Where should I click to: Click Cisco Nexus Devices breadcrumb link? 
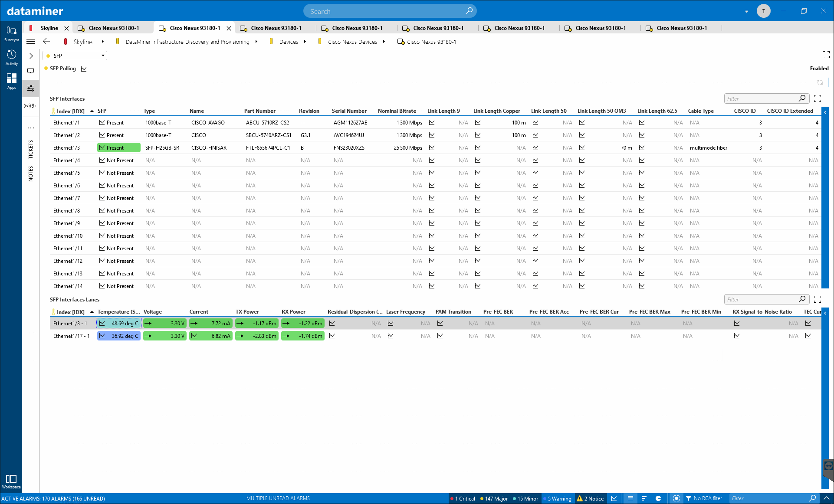pos(352,42)
